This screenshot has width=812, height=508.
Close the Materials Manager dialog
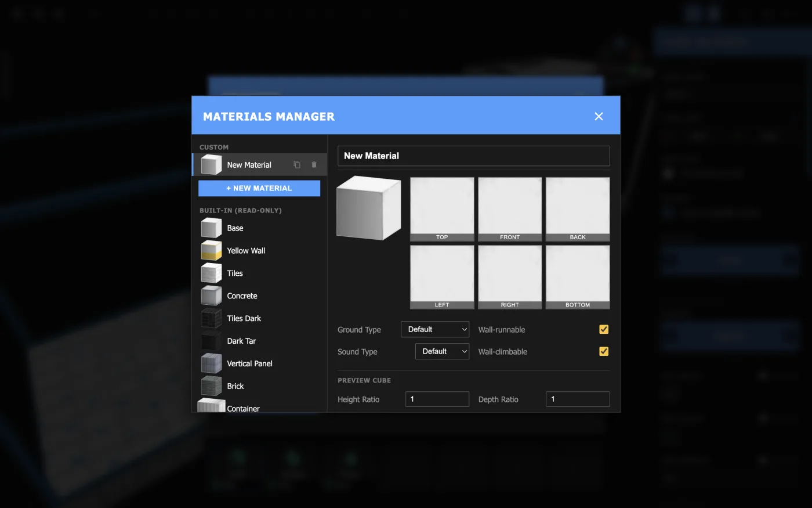(x=599, y=116)
